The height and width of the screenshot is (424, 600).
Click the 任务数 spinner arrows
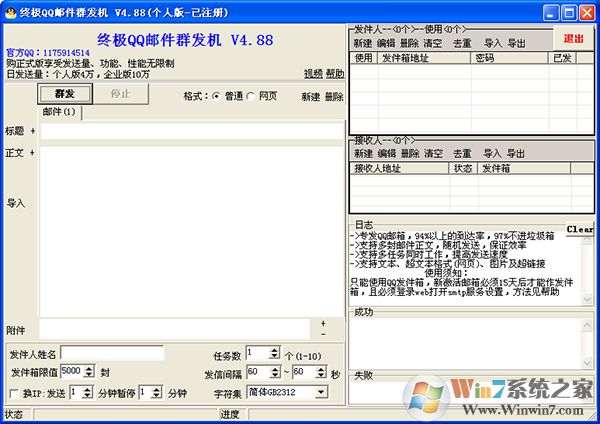tap(274, 353)
